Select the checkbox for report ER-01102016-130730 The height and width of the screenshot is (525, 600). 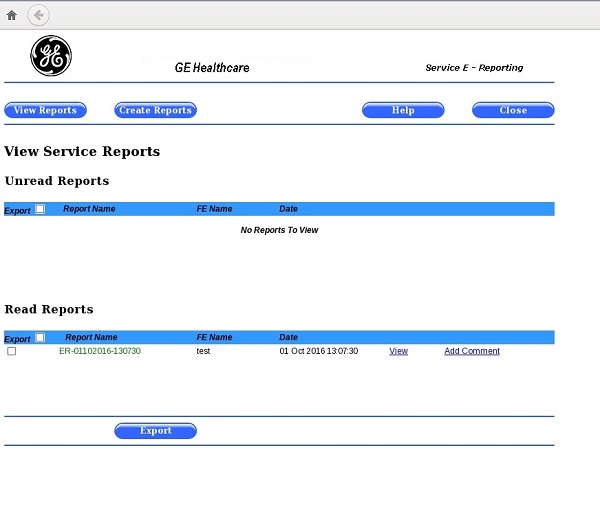point(12,352)
